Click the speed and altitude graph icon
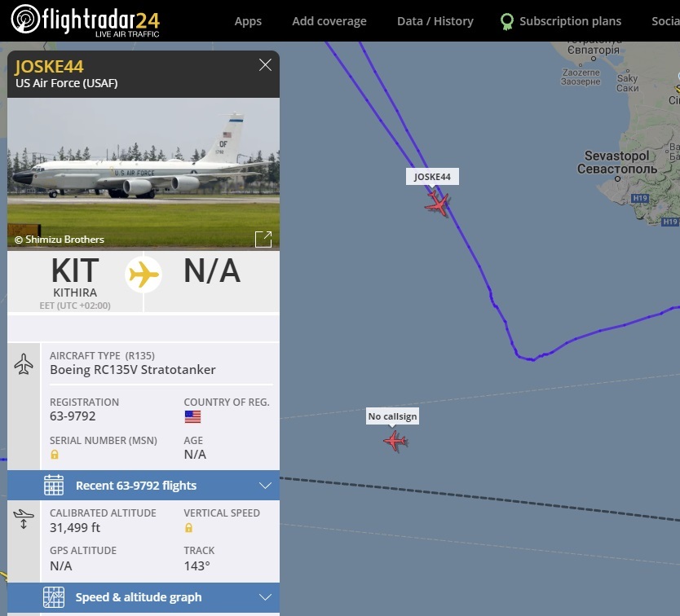Viewport: 680px width, 616px height. click(54, 597)
